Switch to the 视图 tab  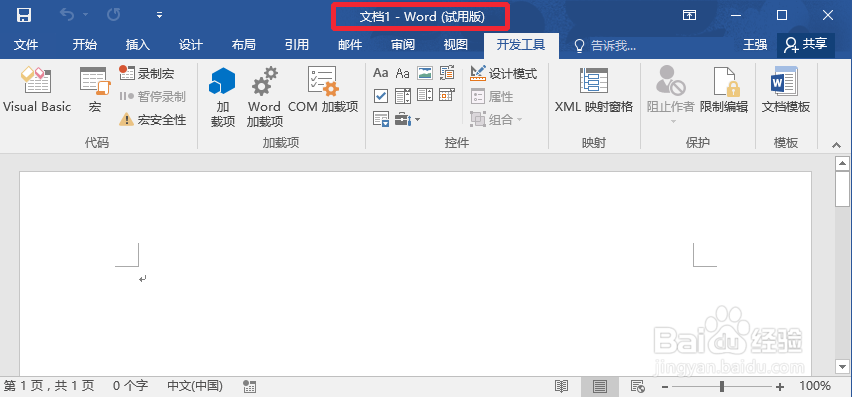[455, 45]
